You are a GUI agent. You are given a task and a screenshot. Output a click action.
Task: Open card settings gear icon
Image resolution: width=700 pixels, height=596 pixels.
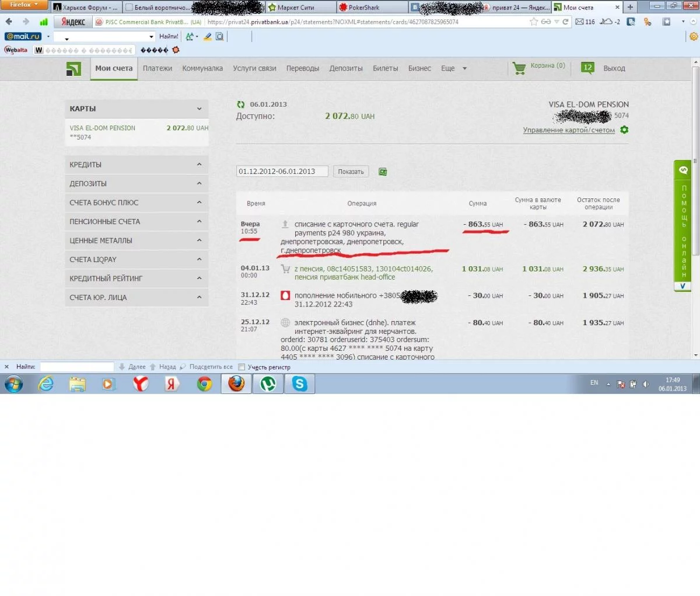(624, 130)
